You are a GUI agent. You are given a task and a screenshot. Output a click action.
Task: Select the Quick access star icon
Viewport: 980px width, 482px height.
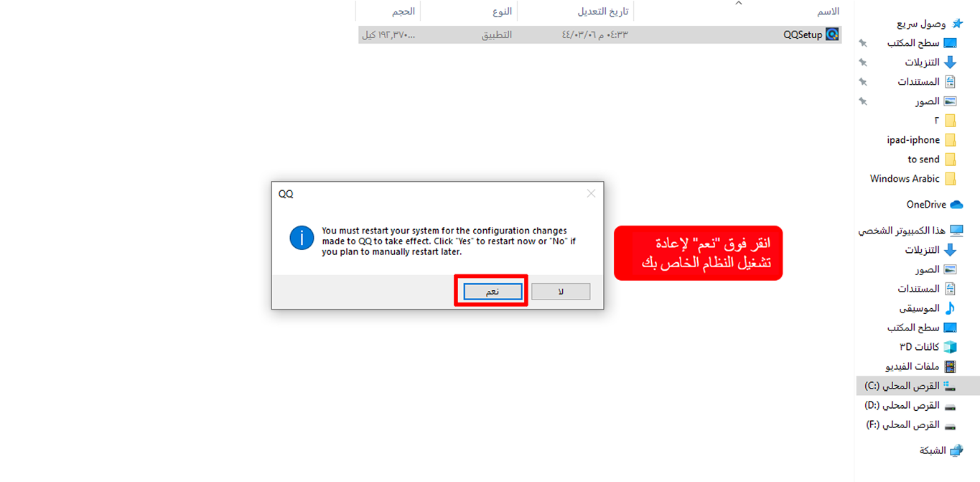[x=957, y=24]
